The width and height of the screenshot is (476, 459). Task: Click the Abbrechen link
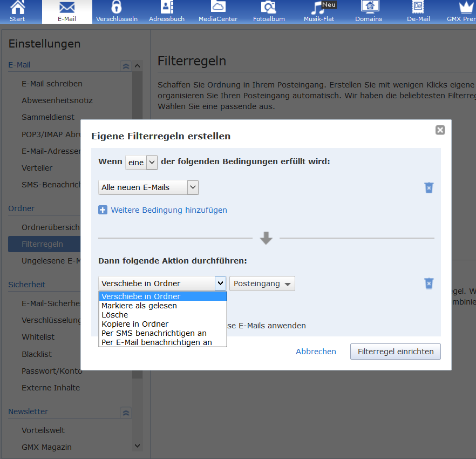316,352
